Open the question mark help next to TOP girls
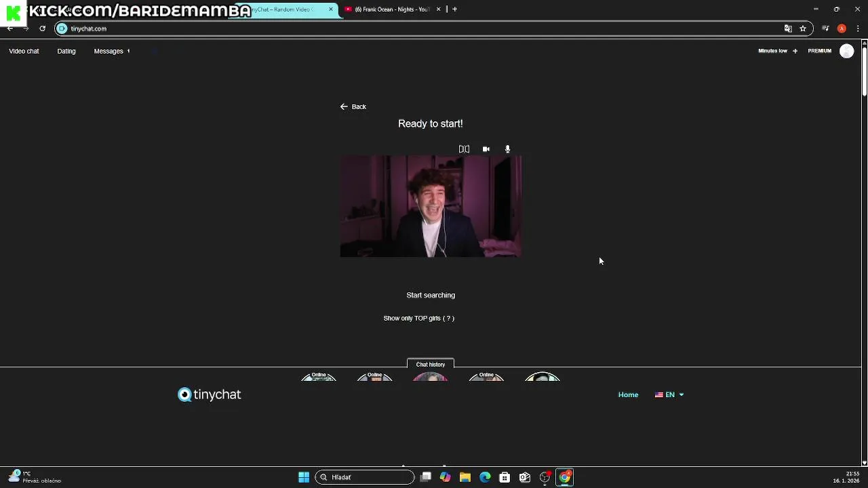868x488 pixels. click(448, 318)
